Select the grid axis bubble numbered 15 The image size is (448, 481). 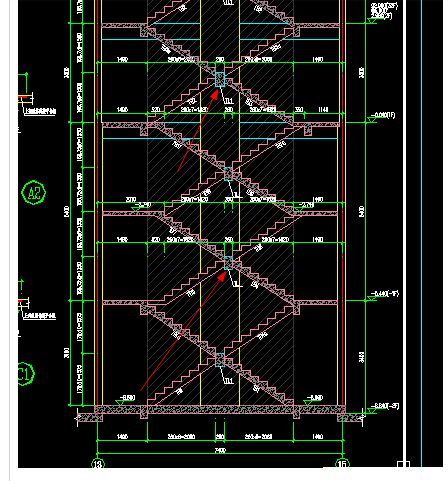click(x=342, y=464)
